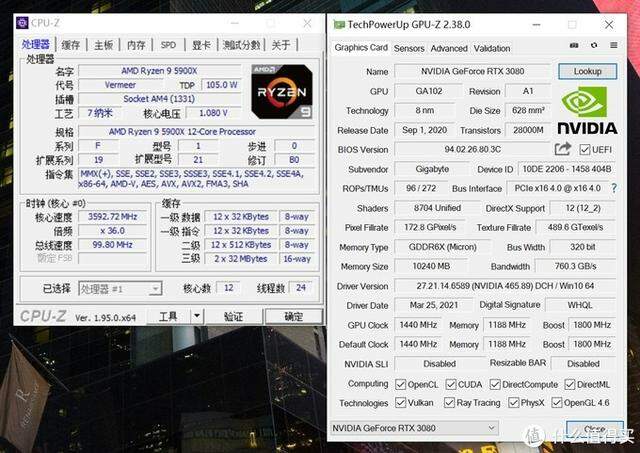Click the 三级 cache value 2 x 32 MBytes
The height and width of the screenshot is (453, 640).
click(x=241, y=259)
